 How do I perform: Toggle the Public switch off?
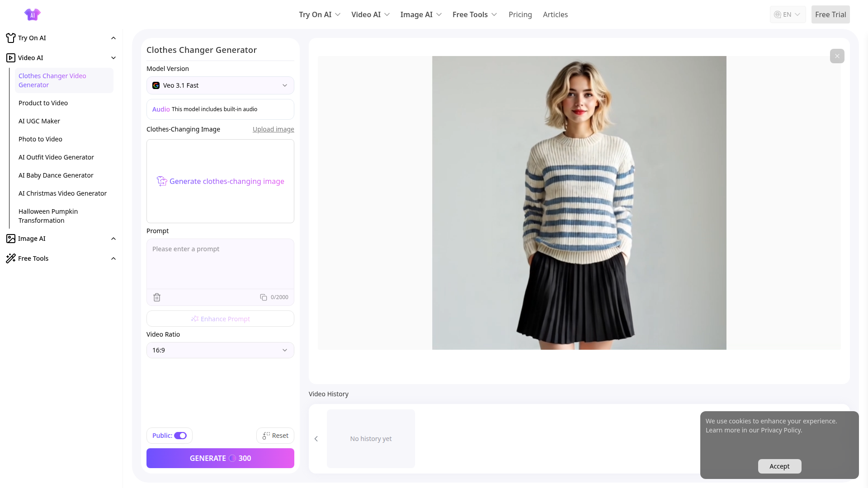[x=180, y=436]
